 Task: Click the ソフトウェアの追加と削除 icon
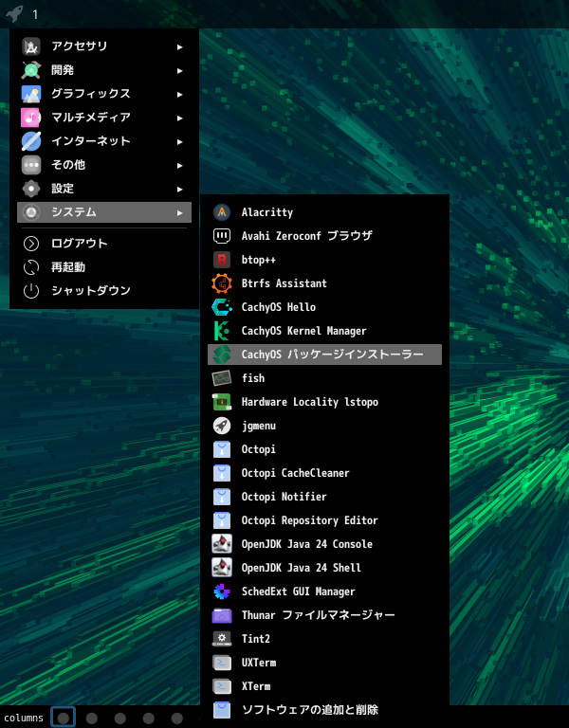pos(222,710)
